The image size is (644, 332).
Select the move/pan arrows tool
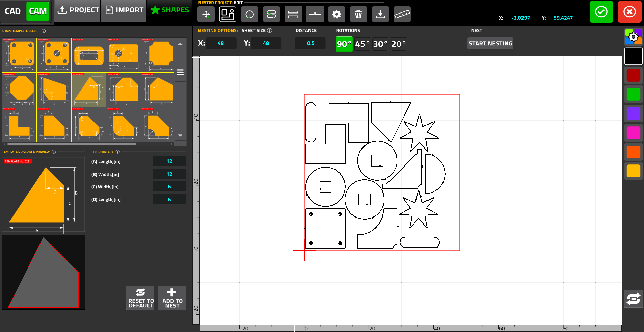pyautogui.click(x=206, y=14)
